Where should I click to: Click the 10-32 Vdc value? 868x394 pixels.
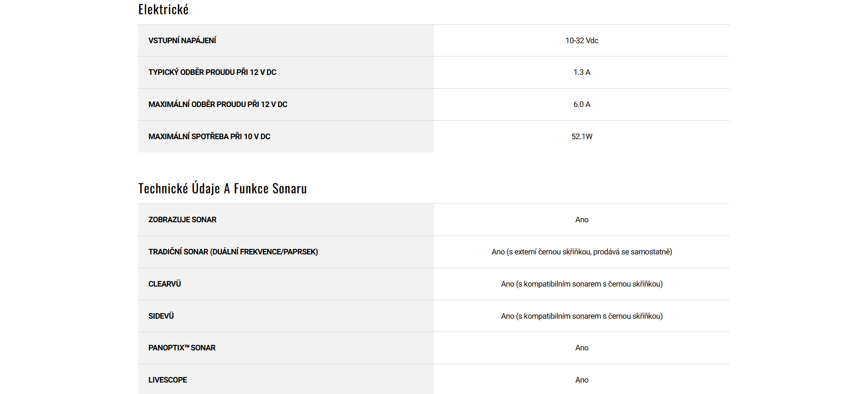[582, 40]
